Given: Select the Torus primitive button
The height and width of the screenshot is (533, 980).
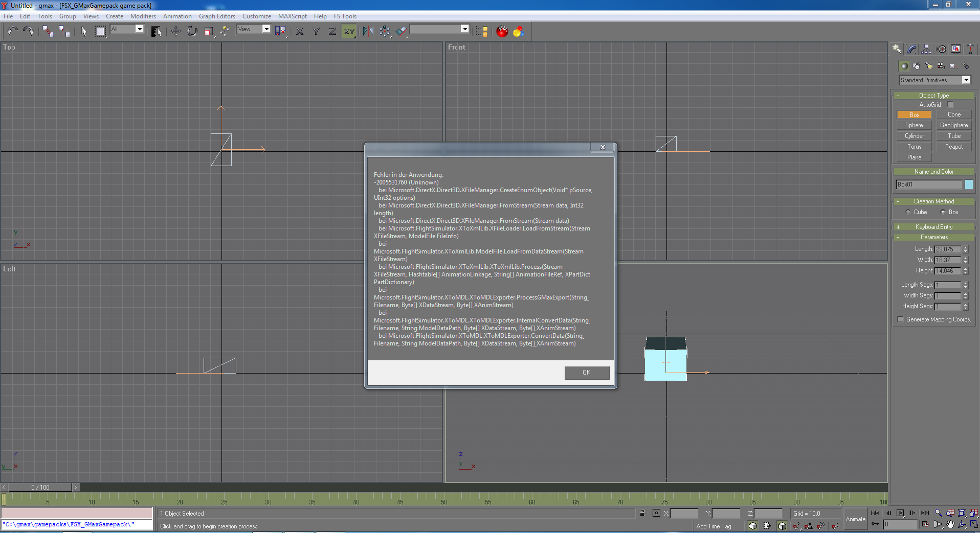Looking at the screenshot, I should click(x=914, y=147).
